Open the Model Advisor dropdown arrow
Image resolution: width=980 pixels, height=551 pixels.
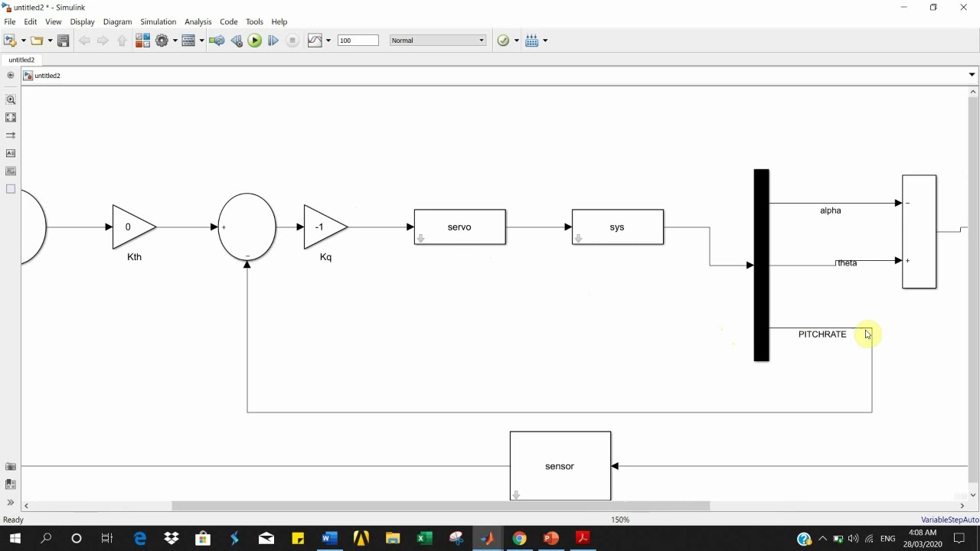pos(517,41)
